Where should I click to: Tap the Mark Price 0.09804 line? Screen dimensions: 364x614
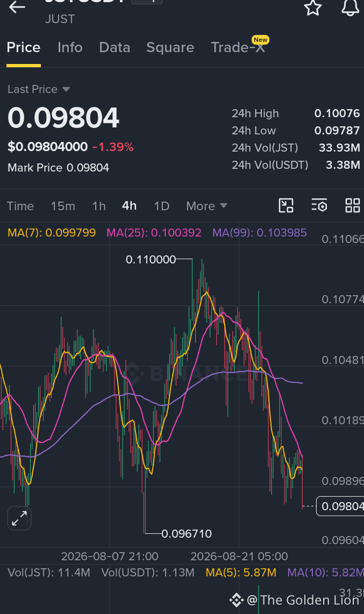point(58,168)
